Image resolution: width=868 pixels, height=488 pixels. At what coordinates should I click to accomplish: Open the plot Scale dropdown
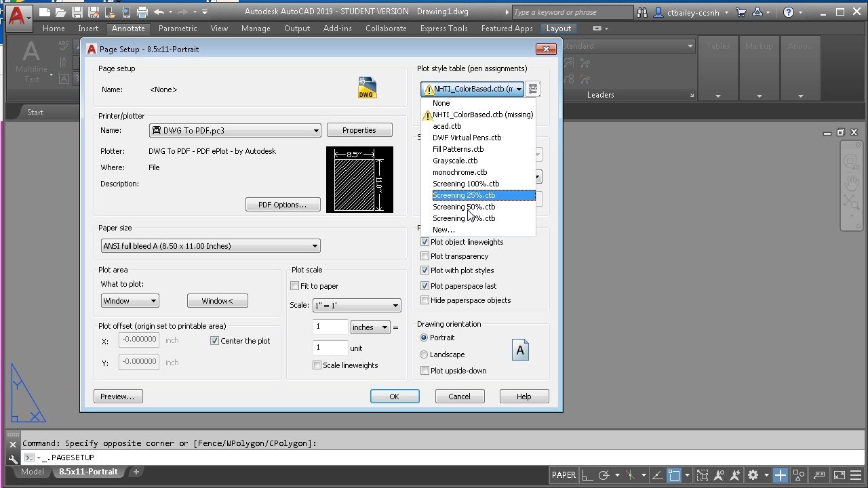(x=357, y=306)
